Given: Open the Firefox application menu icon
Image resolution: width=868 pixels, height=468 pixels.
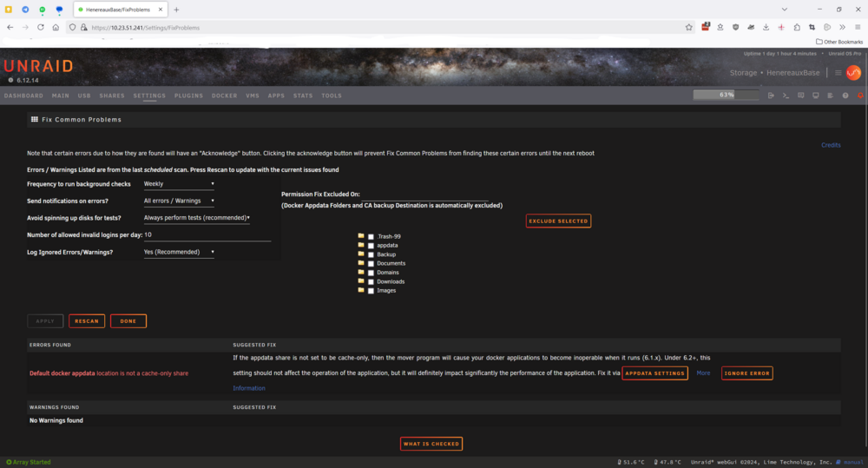Looking at the screenshot, I should point(858,27).
